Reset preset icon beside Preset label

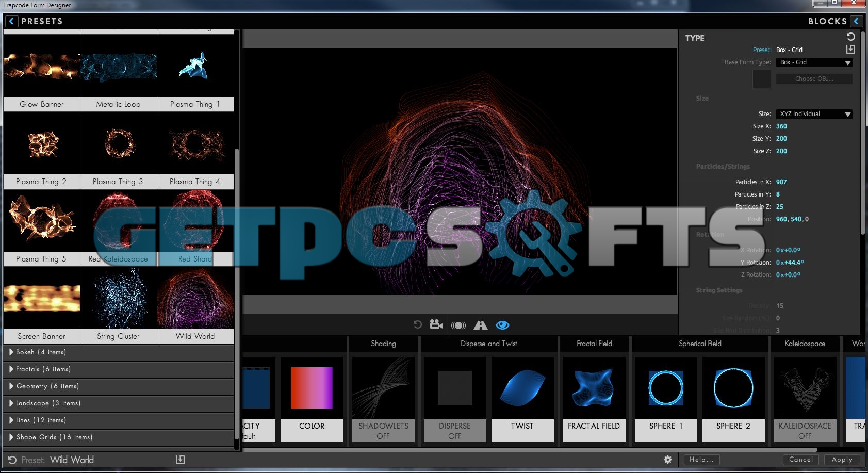[12, 460]
